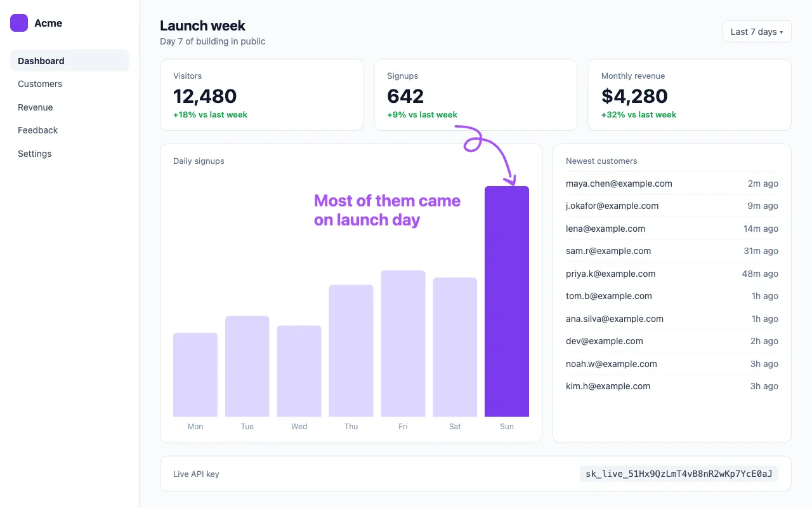Select the Thu bar in Daily signups
The width and height of the screenshot is (812, 508).
pyautogui.click(x=351, y=351)
